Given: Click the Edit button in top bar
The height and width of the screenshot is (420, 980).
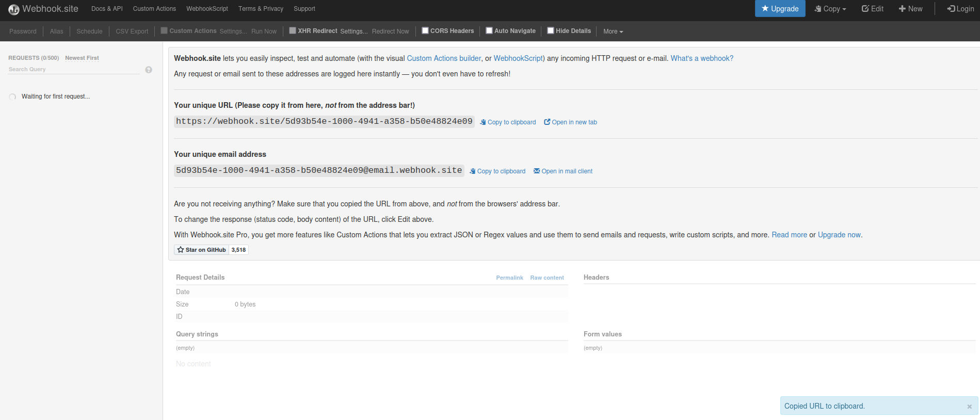Looking at the screenshot, I should pyautogui.click(x=873, y=9).
